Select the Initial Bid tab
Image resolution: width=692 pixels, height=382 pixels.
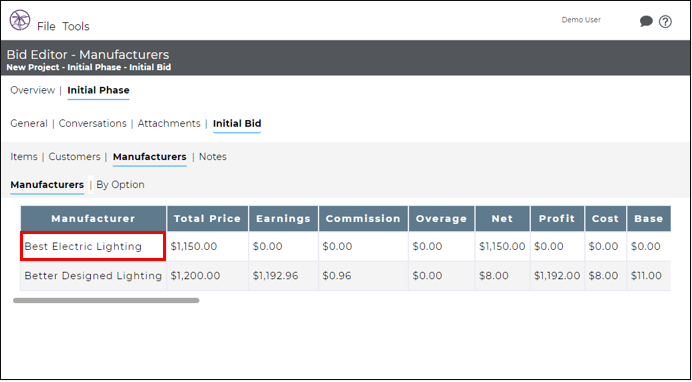(x=237, y=124)
